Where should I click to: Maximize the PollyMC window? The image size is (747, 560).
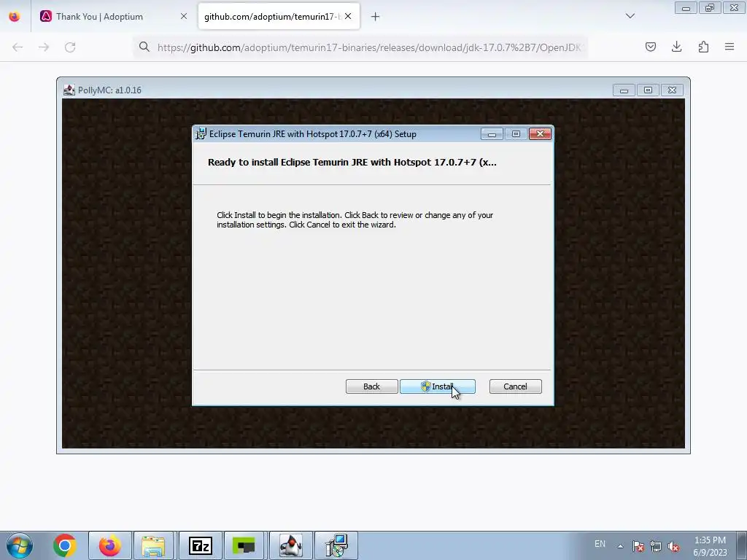(648, 90)
